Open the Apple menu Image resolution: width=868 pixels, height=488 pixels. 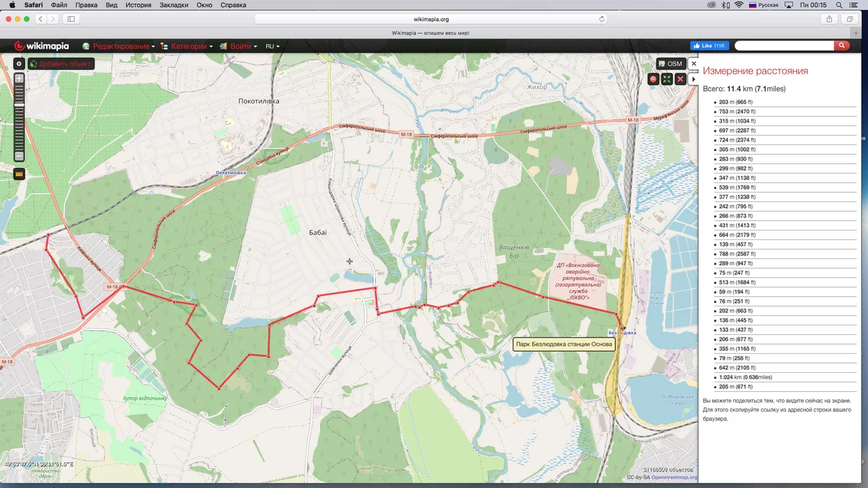(12, 5)
